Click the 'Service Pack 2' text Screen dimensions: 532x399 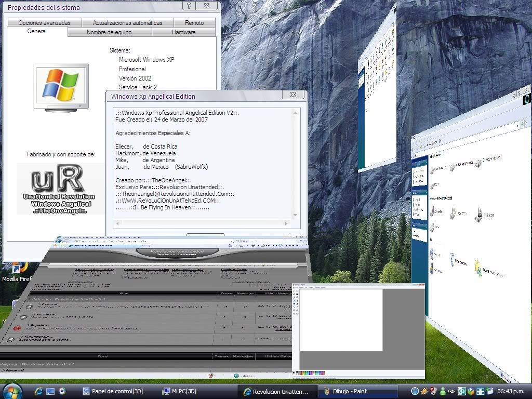(138, 87)
